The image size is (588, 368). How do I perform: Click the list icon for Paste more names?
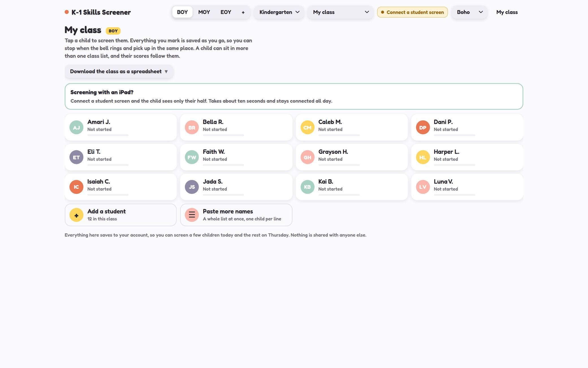click(192, 215)
